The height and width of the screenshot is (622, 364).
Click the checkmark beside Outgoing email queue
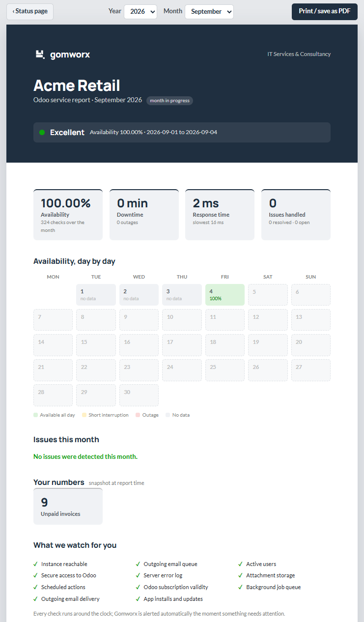tap(138, 564)
